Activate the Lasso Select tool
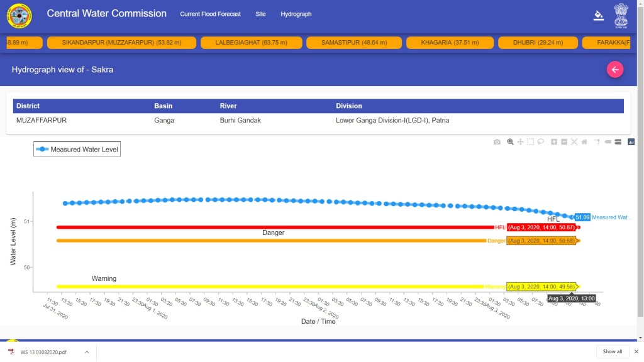The width and height of the screenshot is (644, 362). click(541, 142)
